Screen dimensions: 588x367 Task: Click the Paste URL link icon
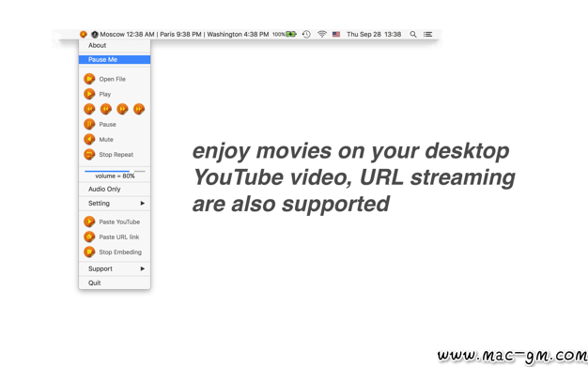click(x=89, y=237)
